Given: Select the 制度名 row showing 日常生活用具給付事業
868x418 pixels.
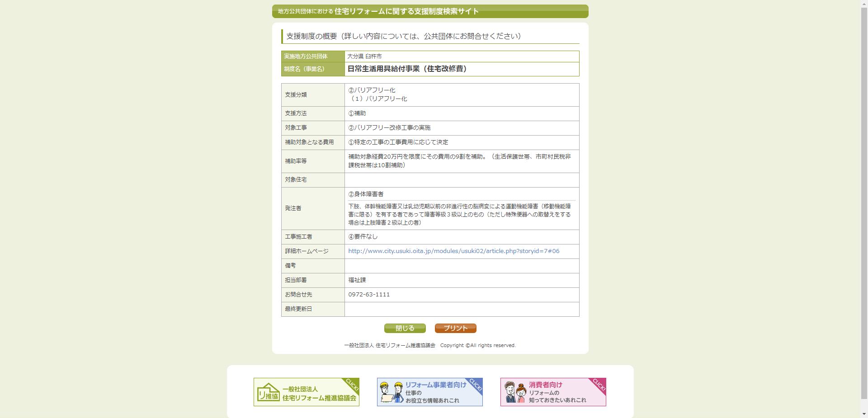Looking at the screenshot, I should tap(407, 69).
